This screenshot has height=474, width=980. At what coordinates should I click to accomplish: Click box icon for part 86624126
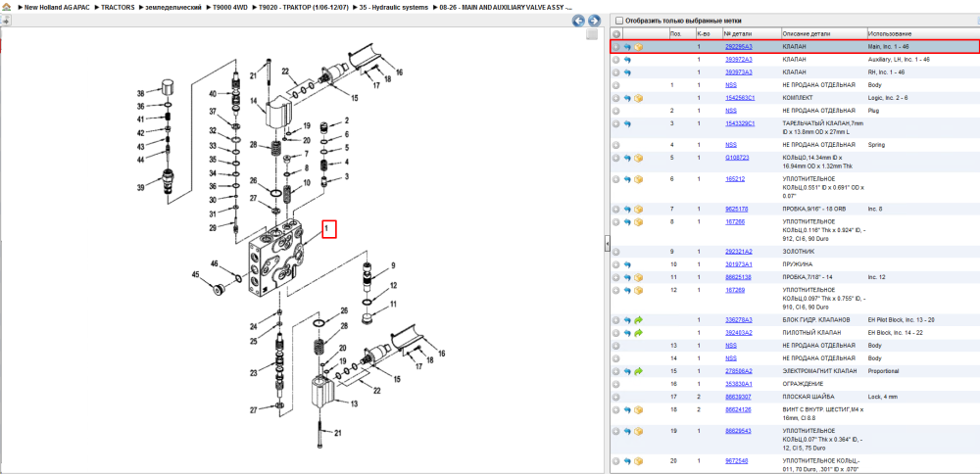(x=638, y=409)
